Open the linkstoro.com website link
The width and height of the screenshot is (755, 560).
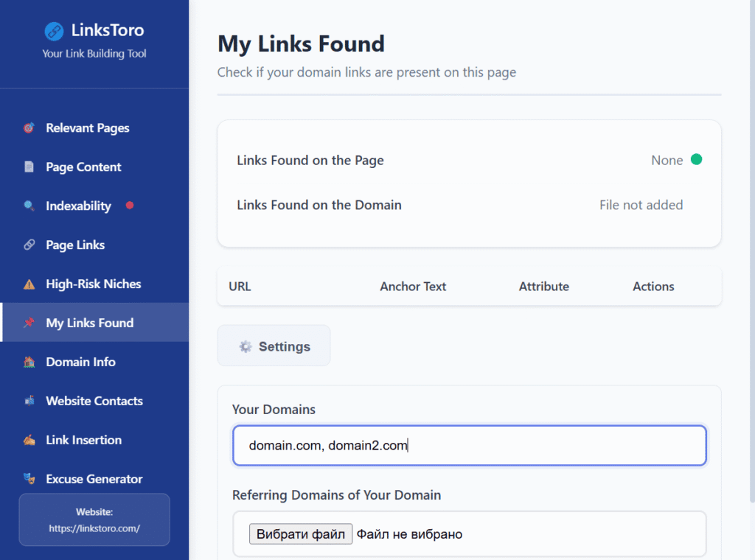pyautogui.click(x=94, y=528)
